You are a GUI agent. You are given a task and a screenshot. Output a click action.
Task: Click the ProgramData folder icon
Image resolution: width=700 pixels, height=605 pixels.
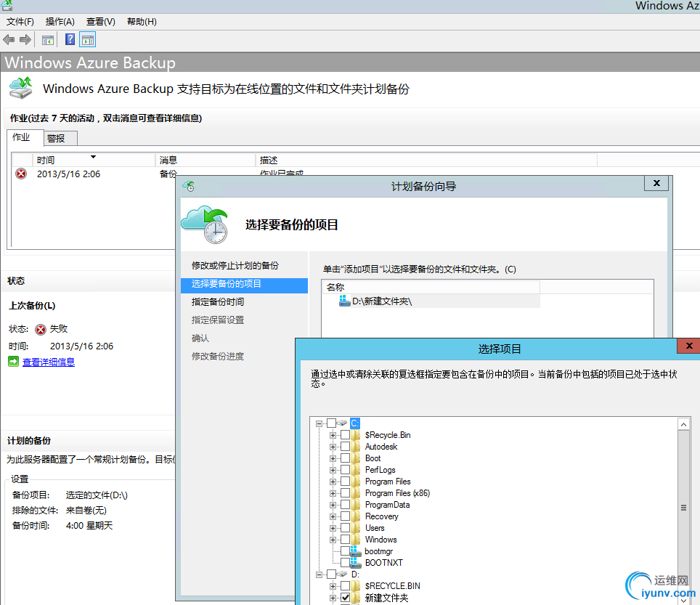(x=356, y=505)
